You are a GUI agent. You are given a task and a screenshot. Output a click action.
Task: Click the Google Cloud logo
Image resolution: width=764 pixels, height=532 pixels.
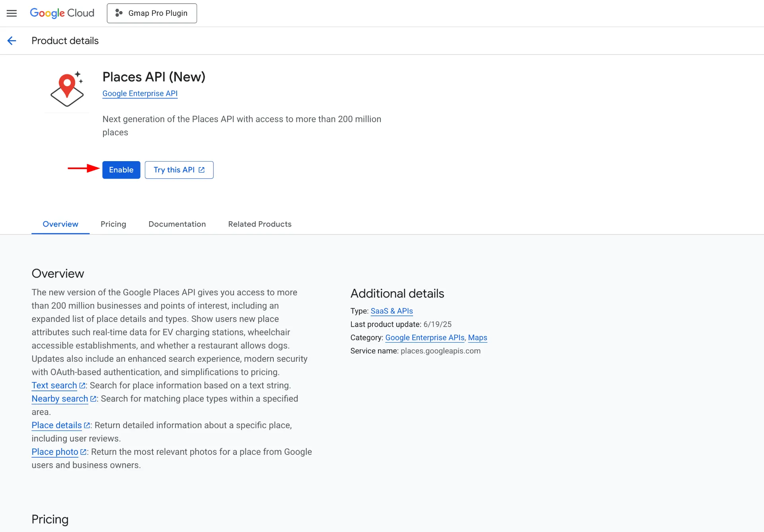coord(62,13)
